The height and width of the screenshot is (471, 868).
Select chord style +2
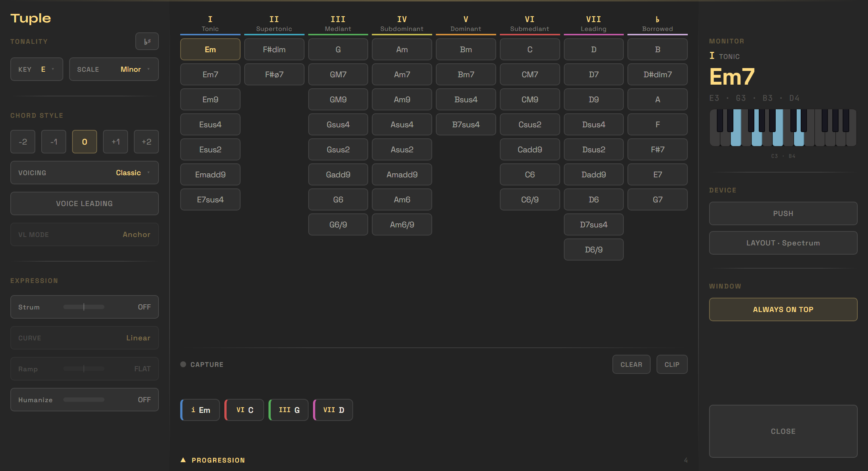point(146,142)
